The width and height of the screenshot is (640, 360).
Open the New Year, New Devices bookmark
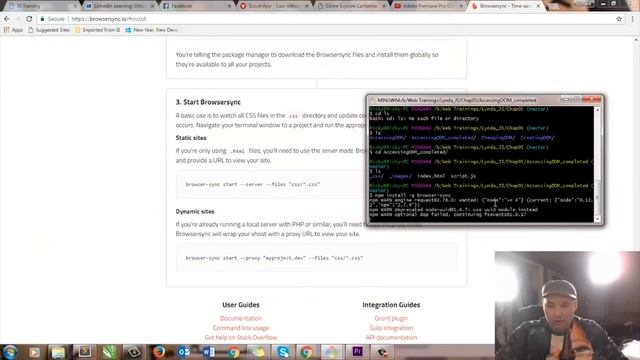(151, 30)
